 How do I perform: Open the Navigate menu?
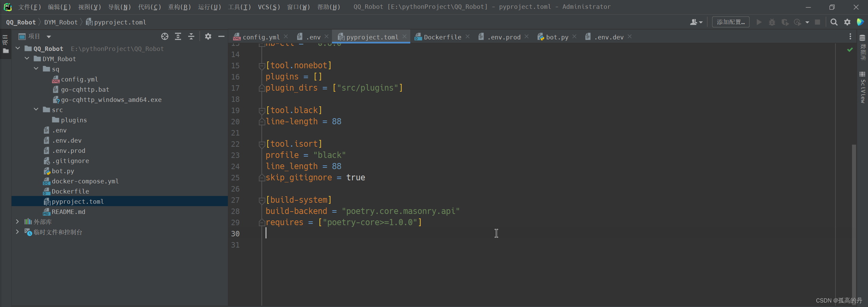click(x=119, y=7)
